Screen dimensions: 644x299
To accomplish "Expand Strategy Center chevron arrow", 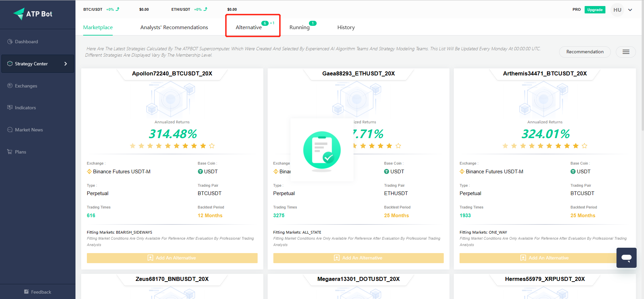I will tap(66, 64).
